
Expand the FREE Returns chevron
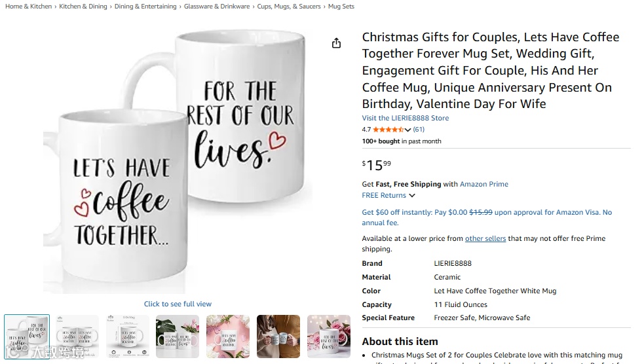412,196
